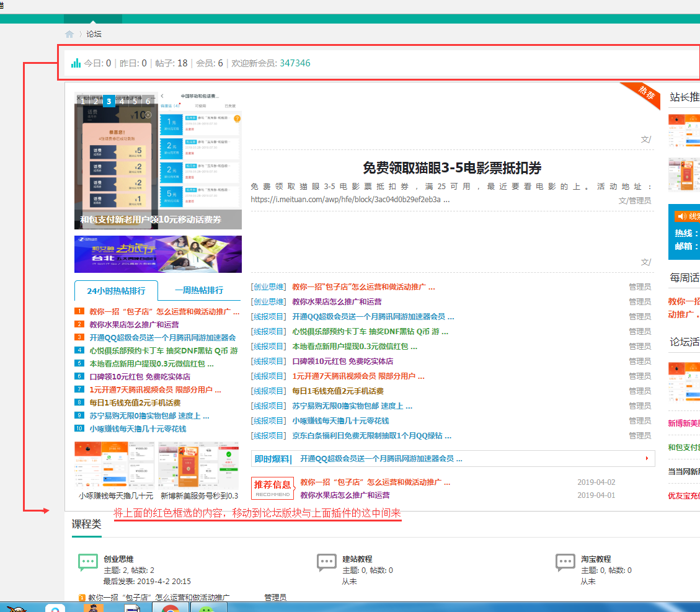Image resolution: width=700 pixels, height=612 pixels.
Task: Open latest thread 教你一招 under 创业思维 board
Action: pos(159,598)
